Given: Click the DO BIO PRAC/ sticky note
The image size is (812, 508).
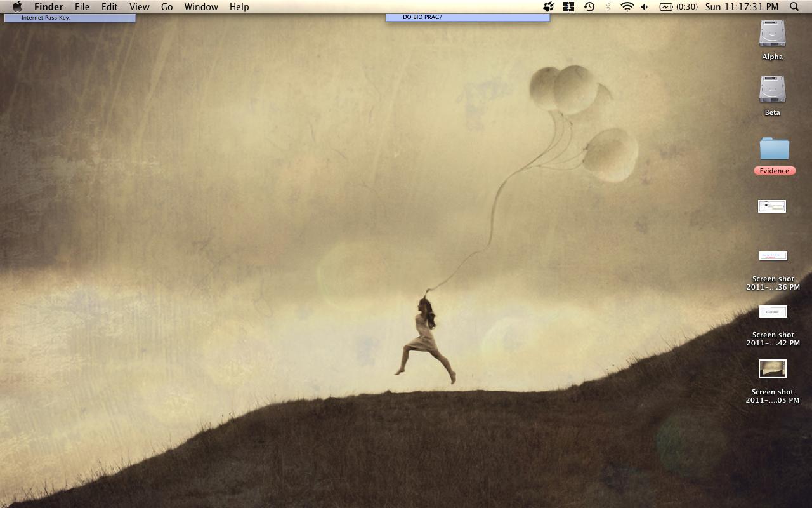Looking at the screenshot, I should click(468, 18).
